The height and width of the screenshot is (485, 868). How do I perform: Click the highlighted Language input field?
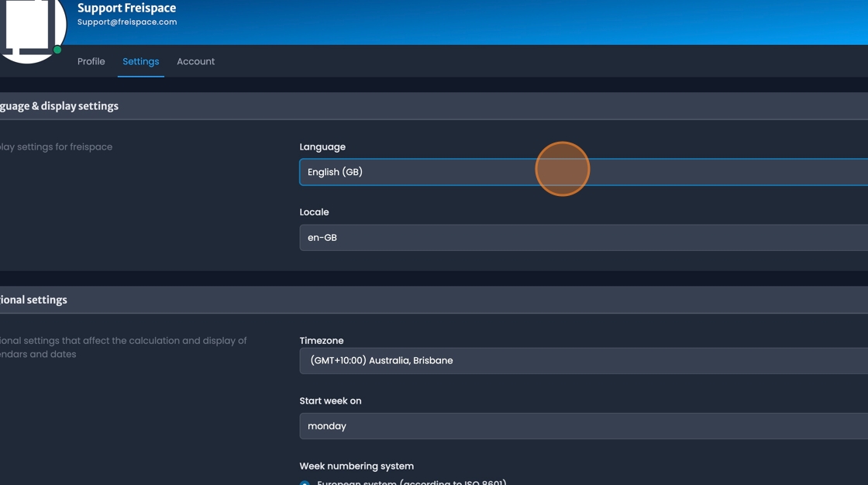click(x=465, y=171)
